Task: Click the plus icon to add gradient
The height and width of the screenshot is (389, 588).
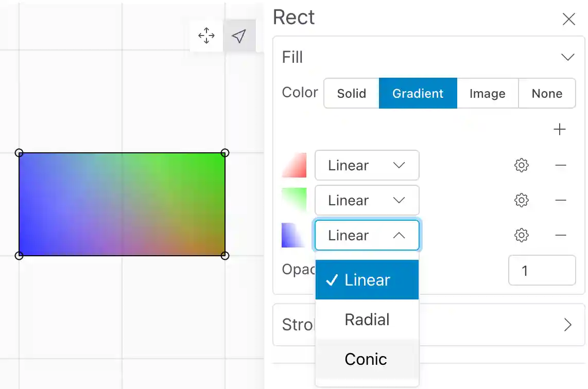Action: click(x=559, y=129)
